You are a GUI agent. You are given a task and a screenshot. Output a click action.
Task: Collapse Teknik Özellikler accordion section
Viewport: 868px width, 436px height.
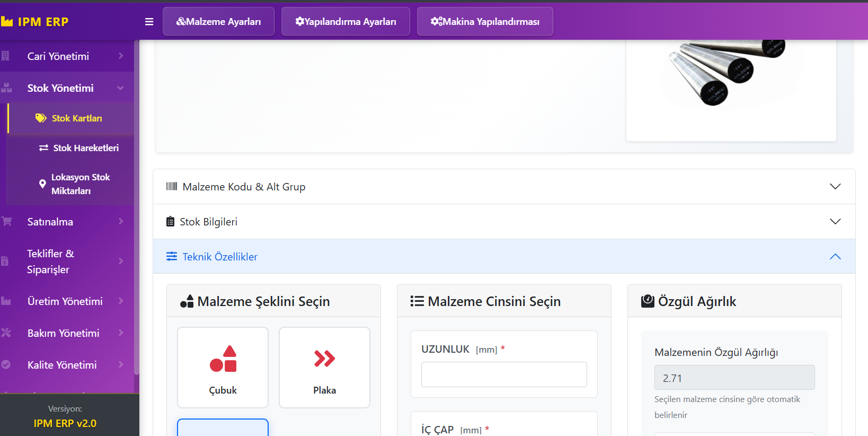pos(504,257)
